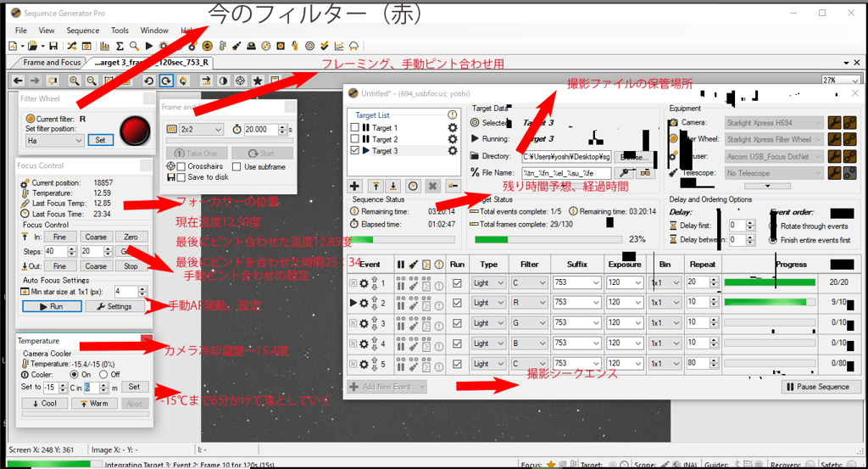Click the contrast half-circle image toolbar icon
Screen dimensions: 868x469
[x=223, y=81]
